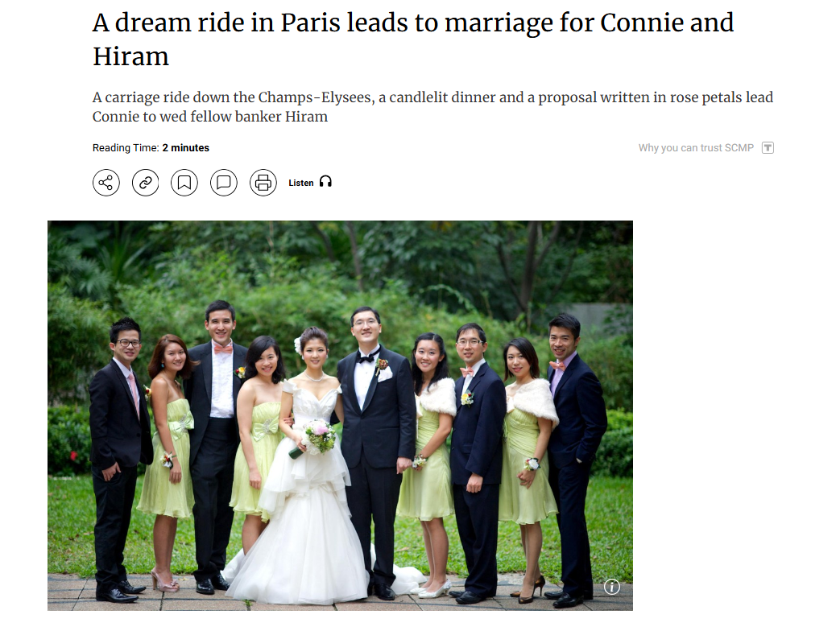Click the headphones icon beside Listen
The height and width of the screenshot is (631, 840).
(325, 182)
